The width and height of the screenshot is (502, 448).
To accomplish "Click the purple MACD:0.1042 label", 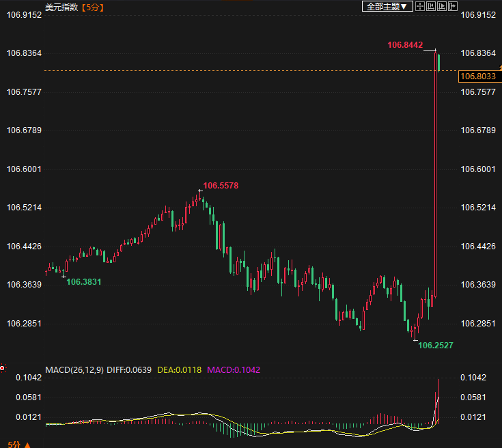I will point(234,369).
